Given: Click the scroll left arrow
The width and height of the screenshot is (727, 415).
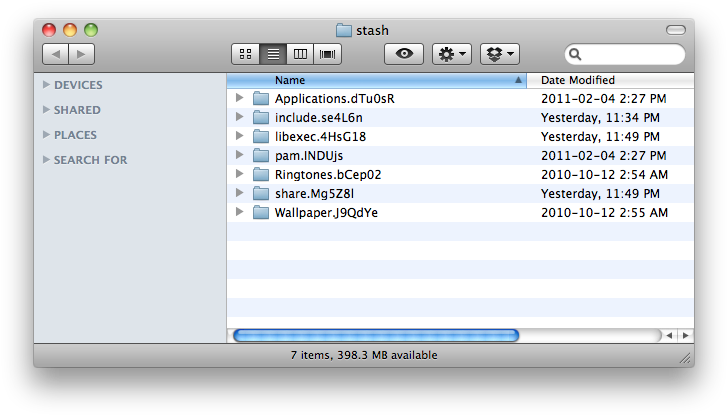Looking at the screenshot, I should 669,335.
